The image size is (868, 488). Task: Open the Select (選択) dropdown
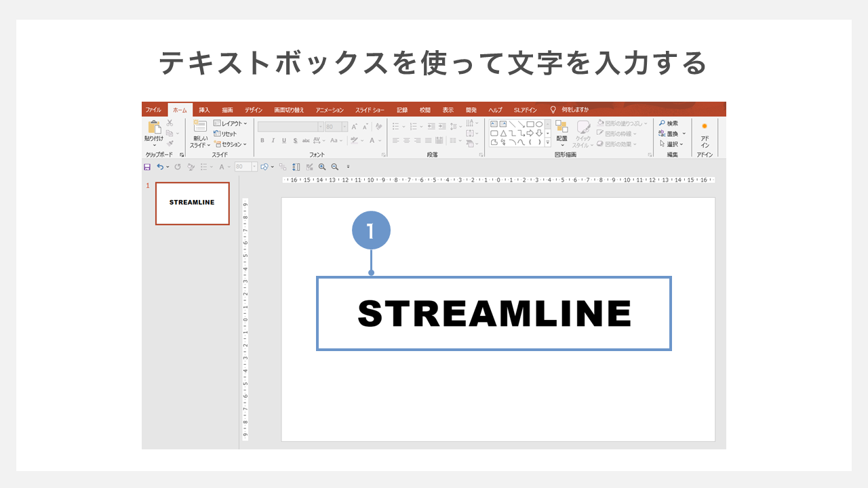pyautogui.click(x=671, y=144)
